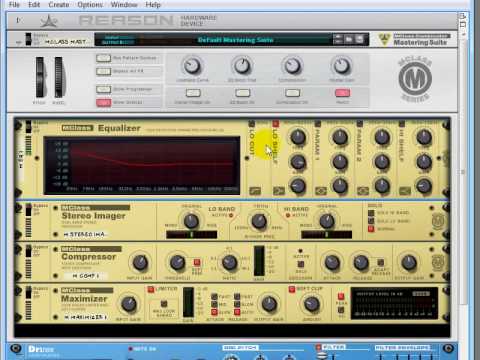Click the browse patch folder icon
The width and height of the screenshot is (480, 360).
(349, 39)
